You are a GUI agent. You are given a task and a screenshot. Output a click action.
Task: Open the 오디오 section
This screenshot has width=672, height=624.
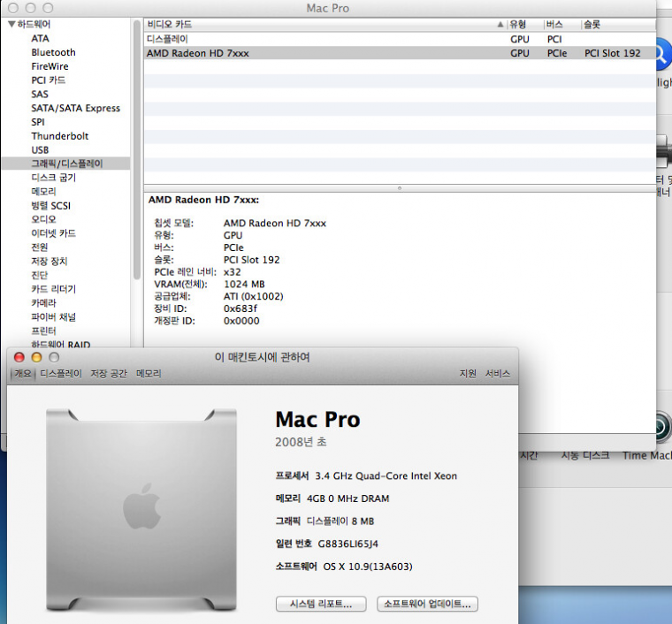coord(43,219)
